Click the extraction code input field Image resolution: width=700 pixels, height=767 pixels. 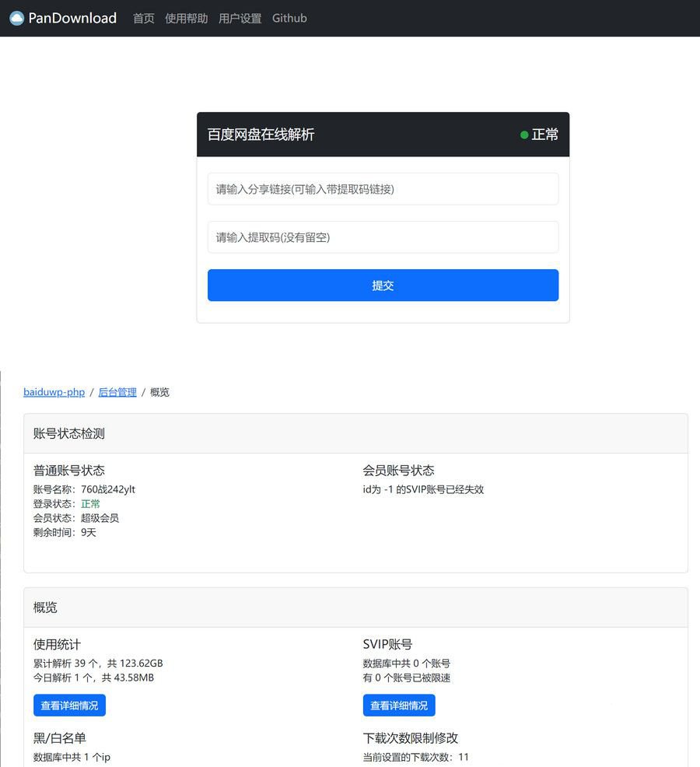tap(383, 237)
